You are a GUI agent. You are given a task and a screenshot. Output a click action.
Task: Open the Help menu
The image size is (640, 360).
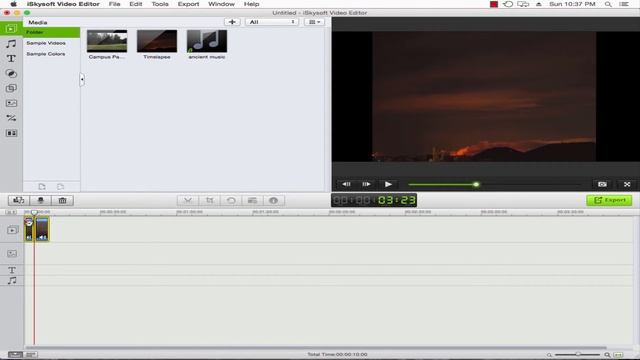[251, 4]
